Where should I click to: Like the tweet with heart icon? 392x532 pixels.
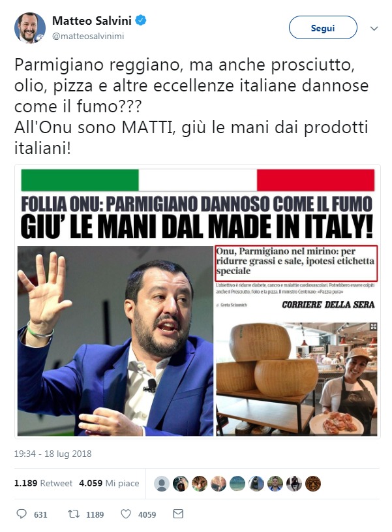[x=126, y=514]
